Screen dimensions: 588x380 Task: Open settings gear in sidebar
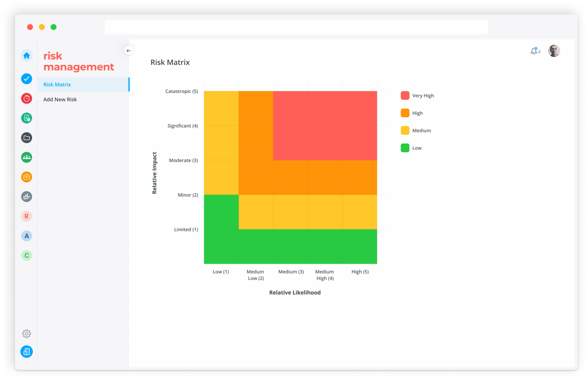point(27,334)
